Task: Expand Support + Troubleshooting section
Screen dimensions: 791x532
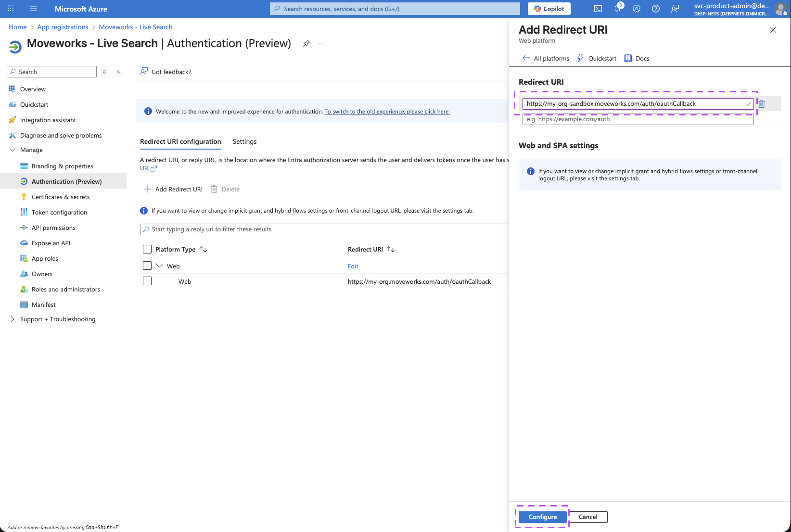Action: pyautogui.click(x=13, y=319)
